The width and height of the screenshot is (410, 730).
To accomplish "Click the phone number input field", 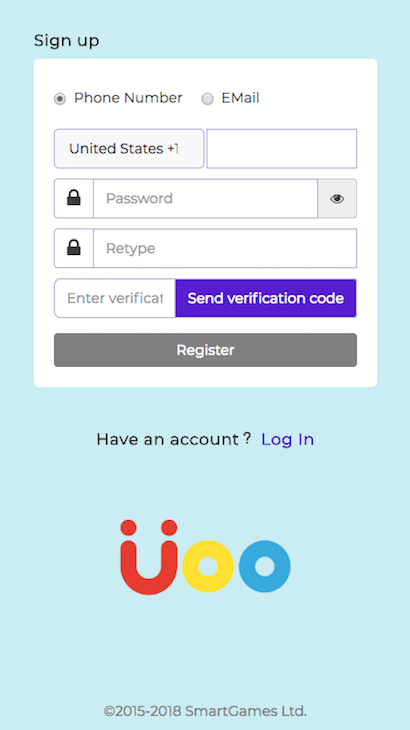I will [282, 149].
